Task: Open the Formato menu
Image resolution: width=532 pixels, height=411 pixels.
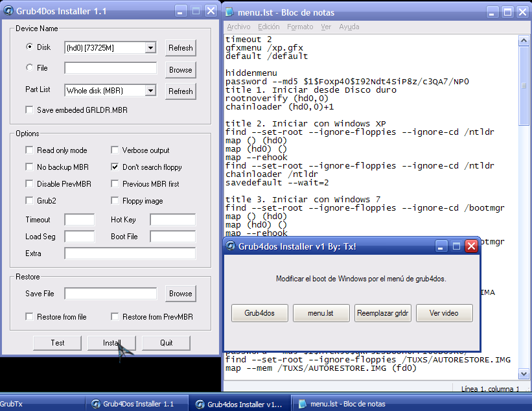Action: (x=300, y=27)
